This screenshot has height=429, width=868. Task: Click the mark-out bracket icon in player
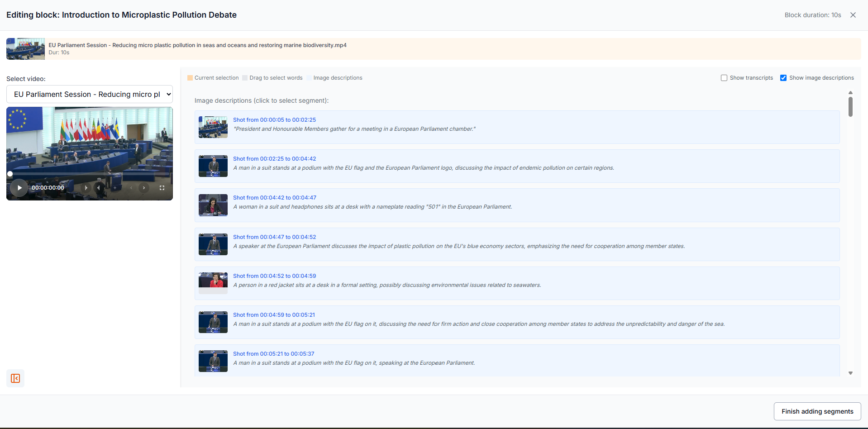tap(99, 188)
